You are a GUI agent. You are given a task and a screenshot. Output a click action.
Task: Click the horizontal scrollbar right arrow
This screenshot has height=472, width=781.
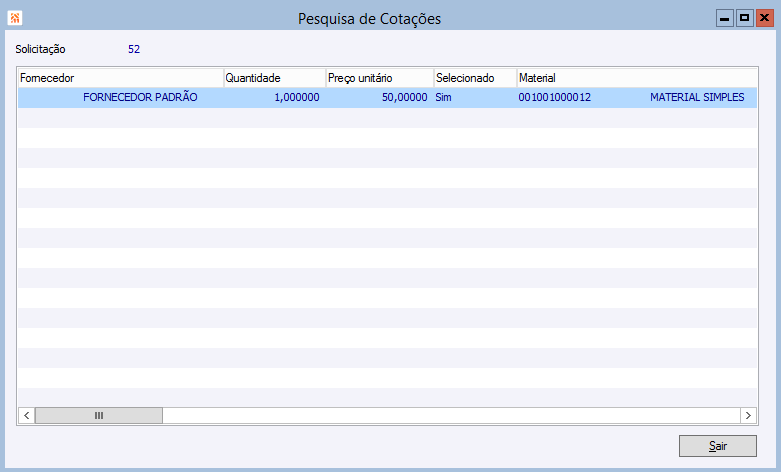tap(748, 415)
